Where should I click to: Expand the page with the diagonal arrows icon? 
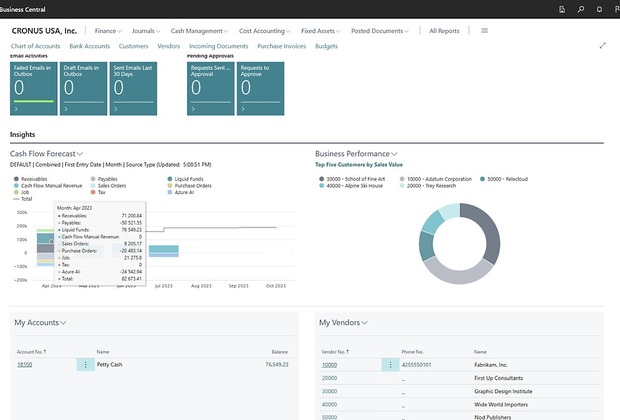click(x=603, y=46)
